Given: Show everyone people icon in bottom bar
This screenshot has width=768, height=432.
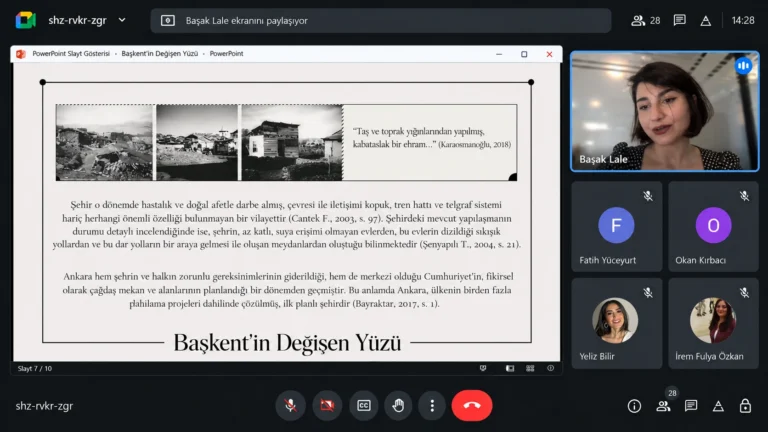Looking at the screenshot, I should 663,406.
